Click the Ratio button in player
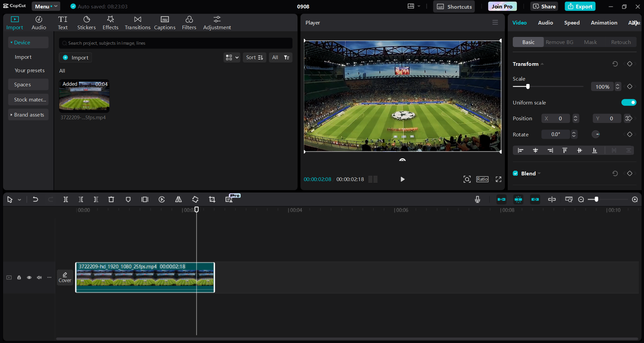 click(482, 179)
